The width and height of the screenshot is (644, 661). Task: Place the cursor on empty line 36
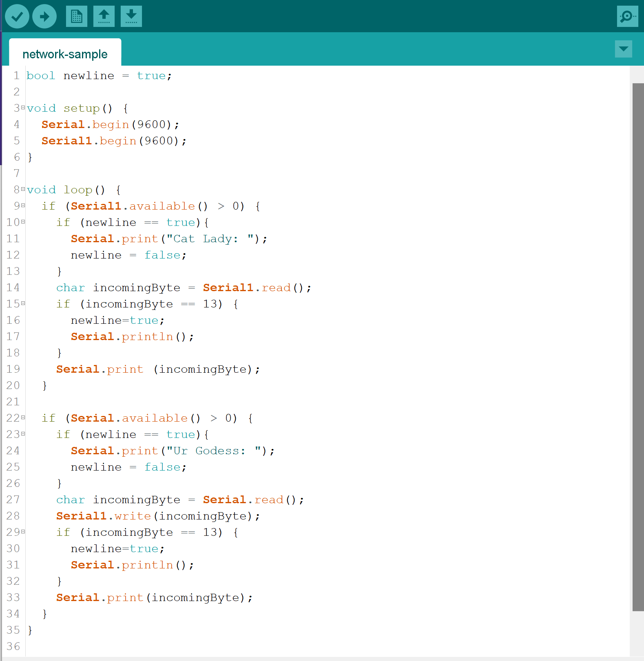click(x=328, y=647)
